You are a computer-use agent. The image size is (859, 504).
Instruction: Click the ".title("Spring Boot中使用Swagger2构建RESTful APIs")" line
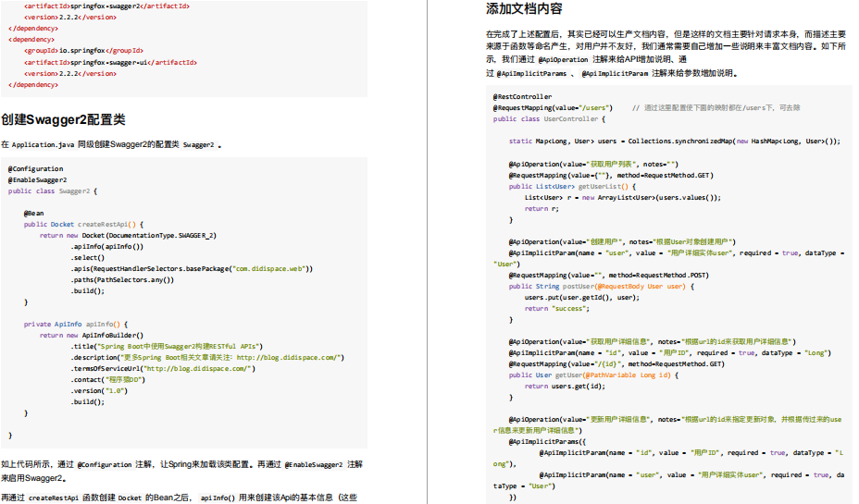pyautogui.click(x=167, y=347)
